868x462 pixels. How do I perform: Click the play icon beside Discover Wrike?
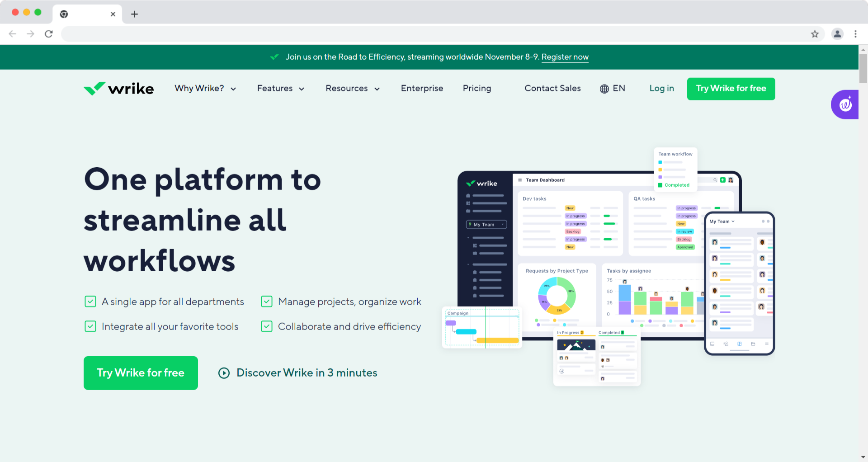(x=224, y=373)
